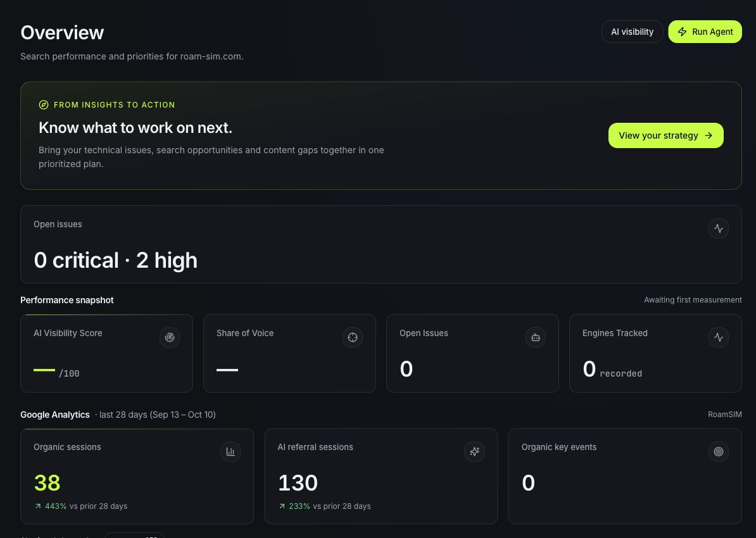Click the '0 critical · 2 high' text
The width and height of the screenshot is (756, 538).
(116, 260)
